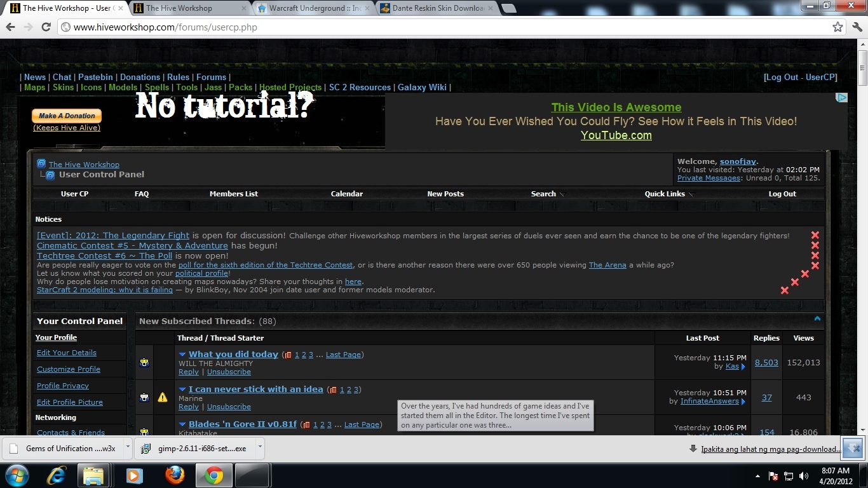Image resolution: width=868 pixels, height=488 pixels.
Task: Click the AdChoices icon on the ad banner
Action: [841, 97]
